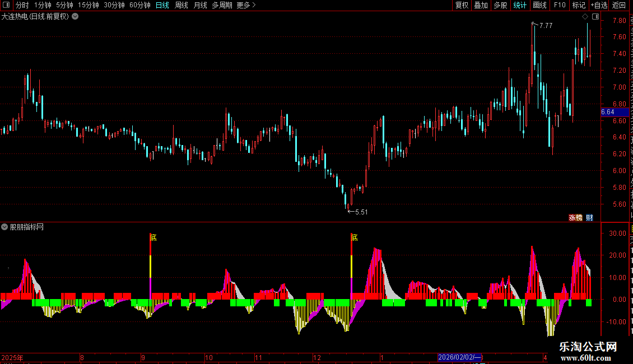
Task: Open the 复权 adjustment menu
Action: (x=462, y=5)
